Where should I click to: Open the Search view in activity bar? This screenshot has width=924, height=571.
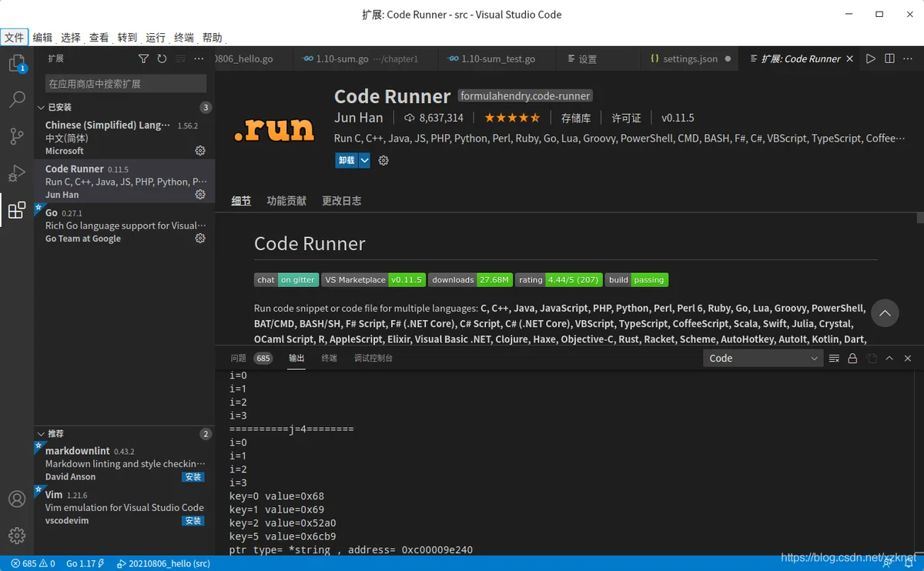pos(17,99)
